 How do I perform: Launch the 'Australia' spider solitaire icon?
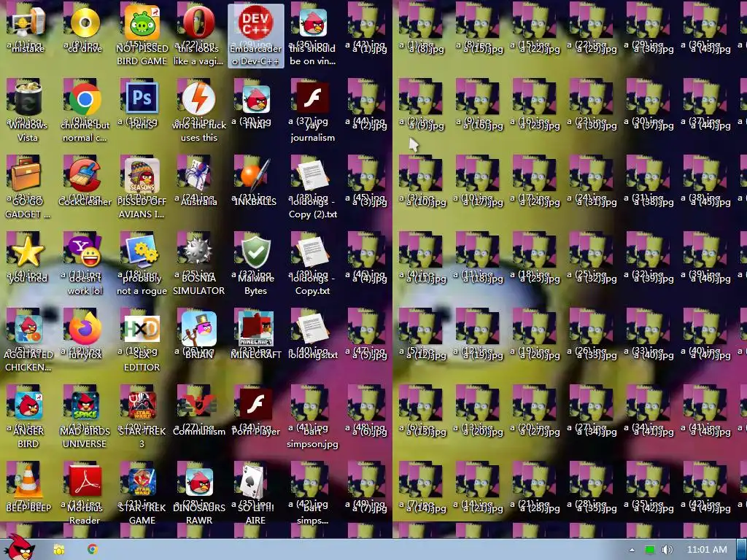pyautogui.click(x=198, y=175)
